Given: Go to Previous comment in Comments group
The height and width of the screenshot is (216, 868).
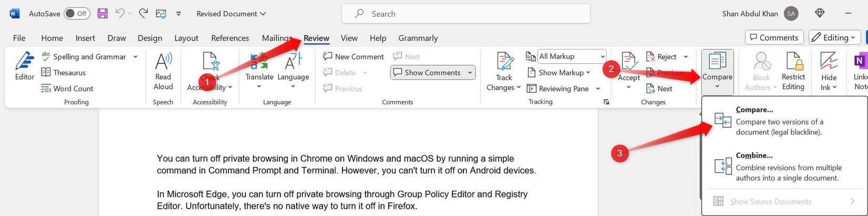Looking at the screenshot, I should [342, 89].
